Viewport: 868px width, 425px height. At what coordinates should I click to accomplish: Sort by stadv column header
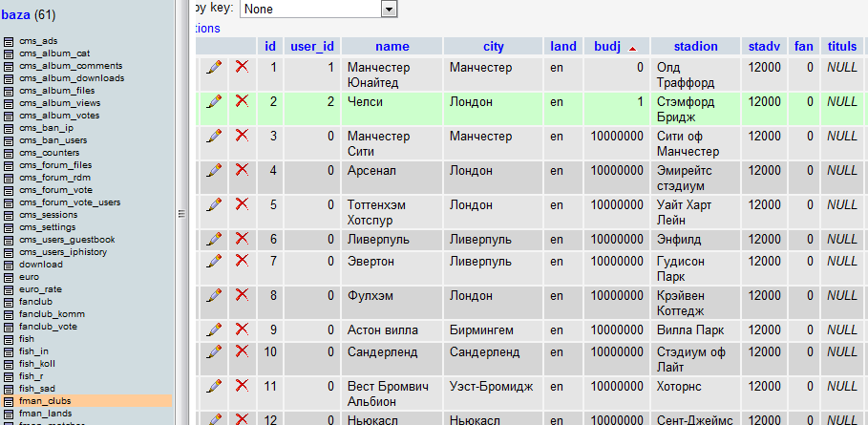(764, 47)
